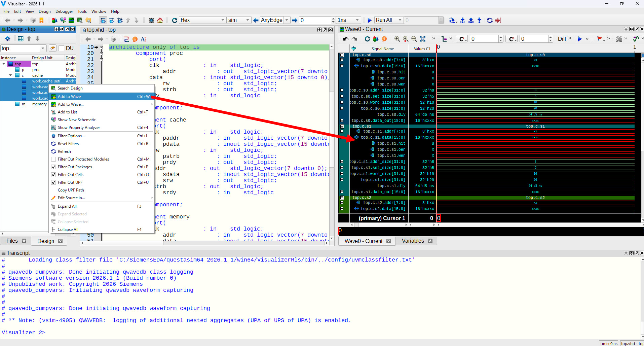The height and width of the screenshot is (346, 644).
Task: Open the top scope dropdown in Design panel
Action: [43, 48]
